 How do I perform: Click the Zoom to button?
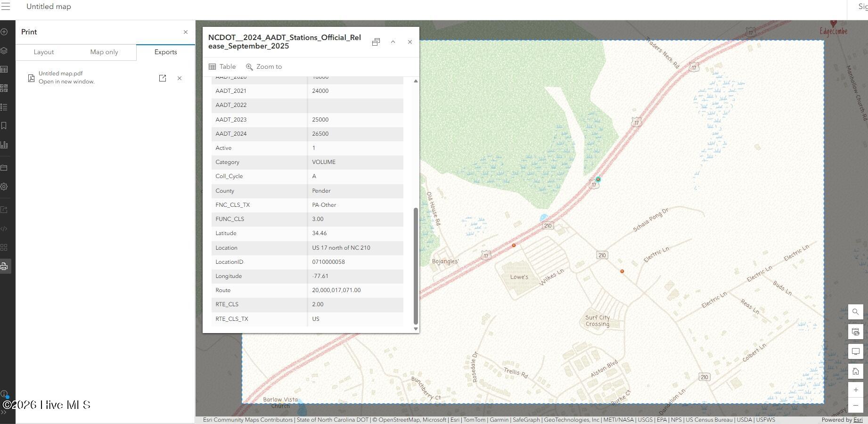tap(264, 67)
